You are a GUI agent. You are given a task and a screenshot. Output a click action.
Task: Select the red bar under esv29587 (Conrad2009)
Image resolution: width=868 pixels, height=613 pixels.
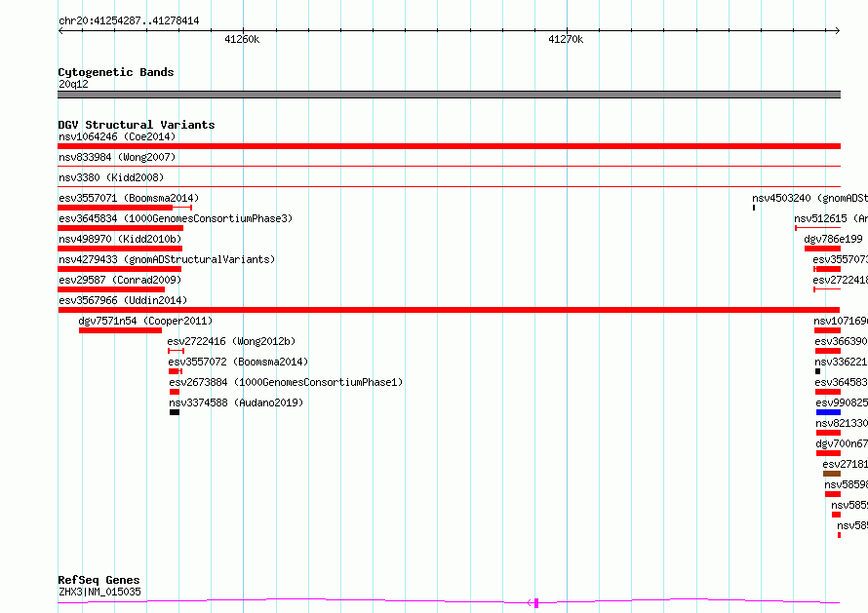click(111, 289)
